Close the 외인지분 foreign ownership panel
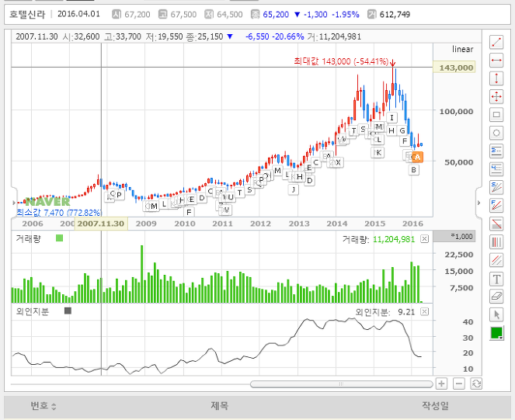The width and height of the screenshot is (515, 420). (425, 311)
